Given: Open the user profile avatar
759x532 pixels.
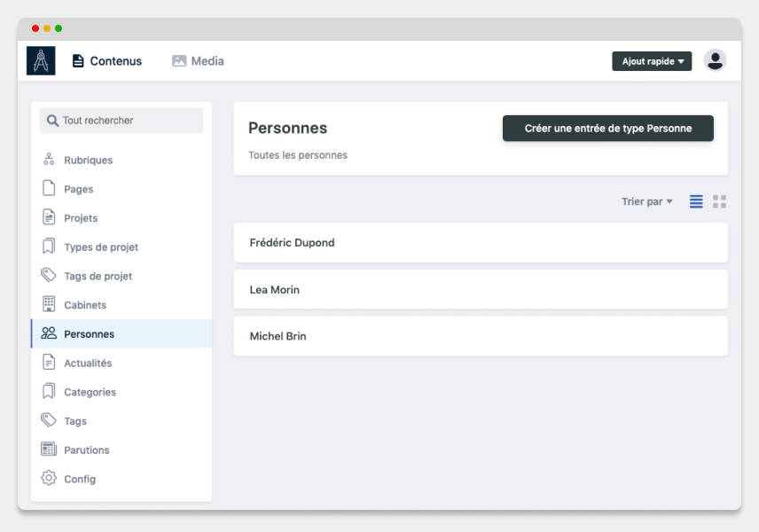Looking at the screenshot, I should pos(715,60).
